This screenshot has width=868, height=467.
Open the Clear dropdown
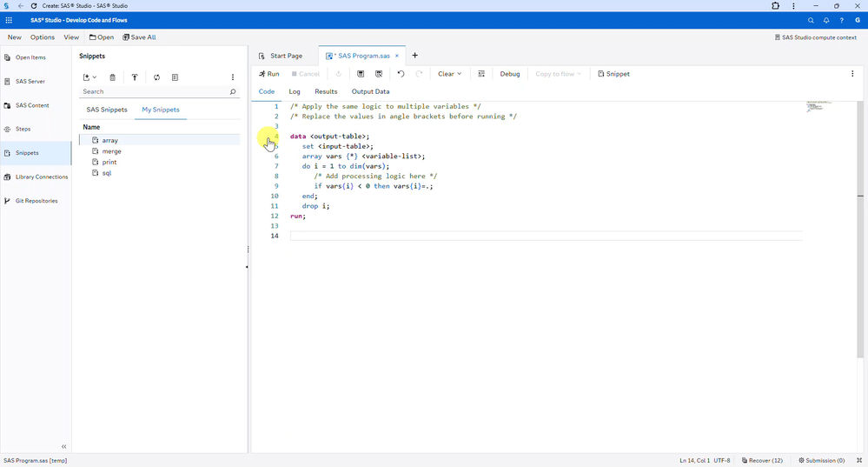coord(449,74)
